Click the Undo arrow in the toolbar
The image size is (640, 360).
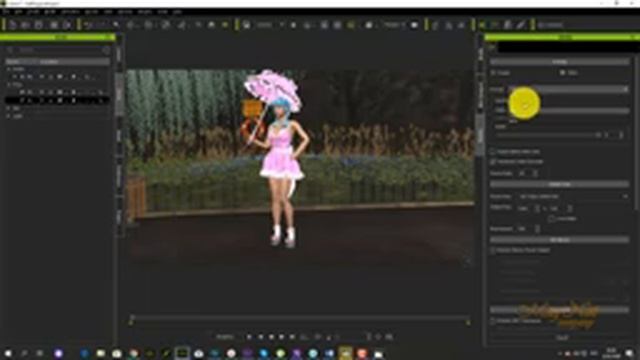[x=88, y=25]
